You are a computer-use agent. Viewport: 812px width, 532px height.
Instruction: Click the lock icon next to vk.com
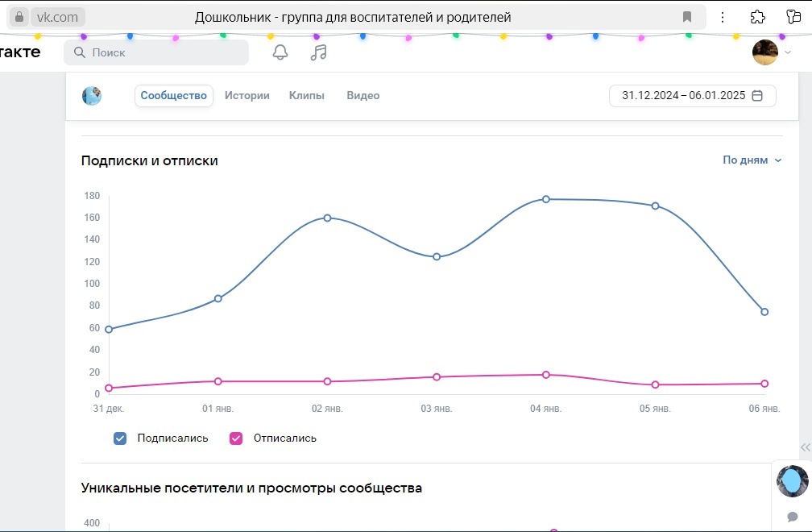19,17
